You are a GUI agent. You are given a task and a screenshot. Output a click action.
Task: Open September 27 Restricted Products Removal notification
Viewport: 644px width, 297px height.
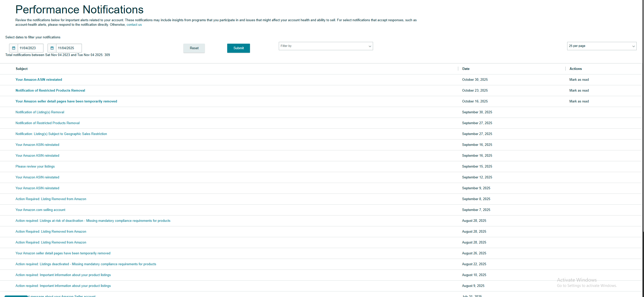click(48, 123)
